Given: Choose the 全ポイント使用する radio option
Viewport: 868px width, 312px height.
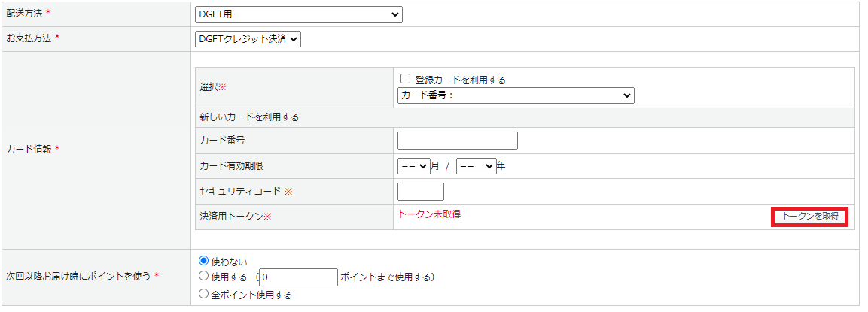Looking at the screenshot, I should click(x=203, y=295).
